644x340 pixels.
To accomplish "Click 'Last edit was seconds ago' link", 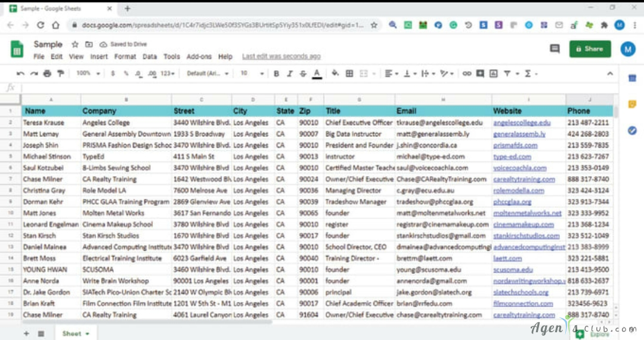I will (281, 57).
